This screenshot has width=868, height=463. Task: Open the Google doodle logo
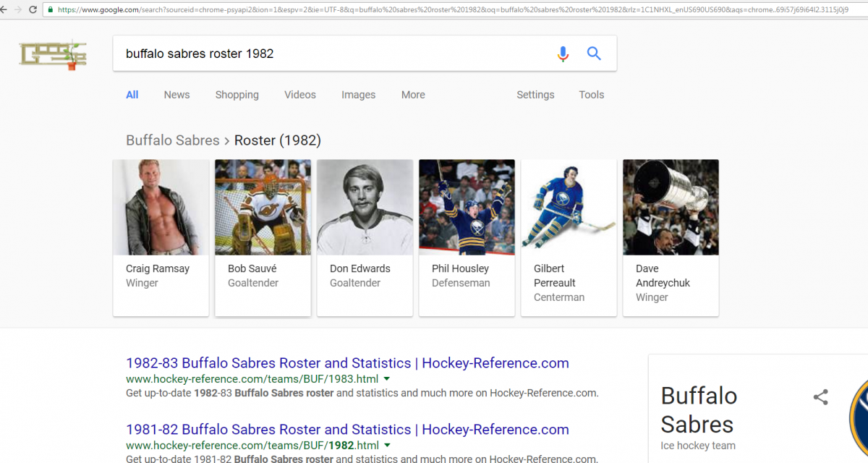53,54
